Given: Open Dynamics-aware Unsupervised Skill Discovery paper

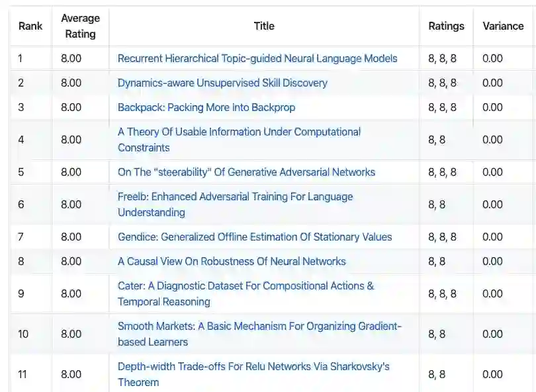Looking at the screenshot, I should pyautogui.click(x=222, y=83).
